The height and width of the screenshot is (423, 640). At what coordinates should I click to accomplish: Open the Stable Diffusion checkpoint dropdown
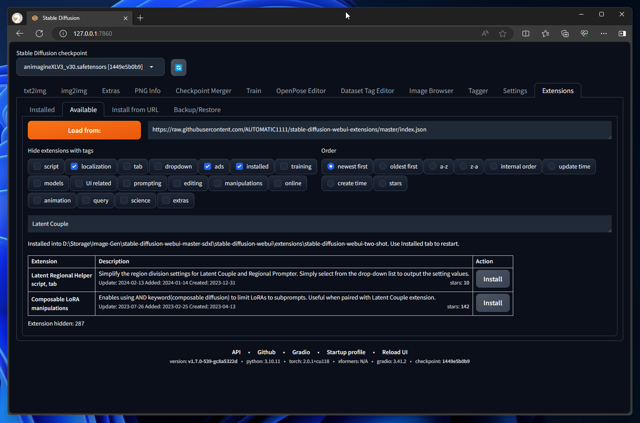[x=90, y=67]
